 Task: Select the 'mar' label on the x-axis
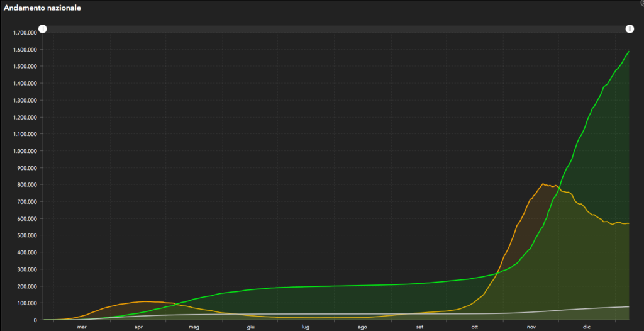tap(82, 327)
